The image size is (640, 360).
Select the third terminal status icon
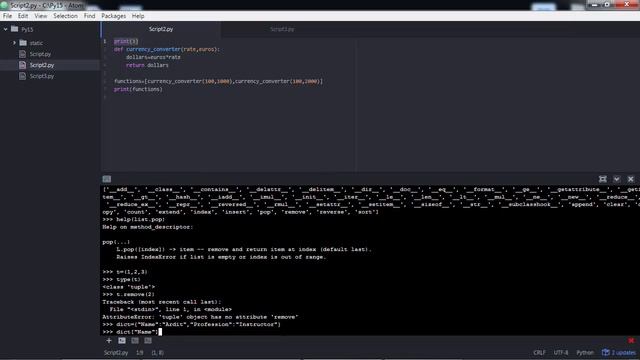(x=148, y=340)
